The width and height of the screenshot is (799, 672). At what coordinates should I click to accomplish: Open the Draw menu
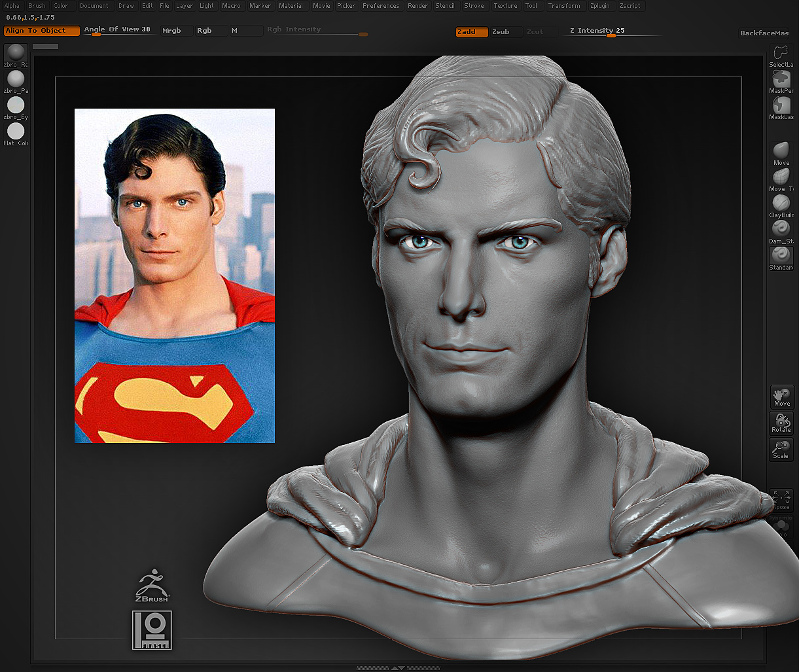click(126, 6)
